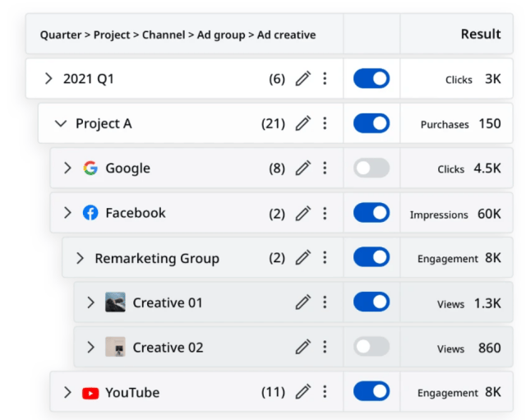526x420 pixels.
Task: Open more options for Creative 02
Action: click(325, 347)
